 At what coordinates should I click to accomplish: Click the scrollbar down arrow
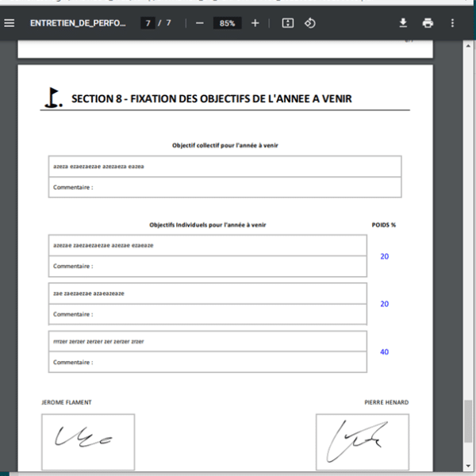pyautogui.click(x=468, y=466)
